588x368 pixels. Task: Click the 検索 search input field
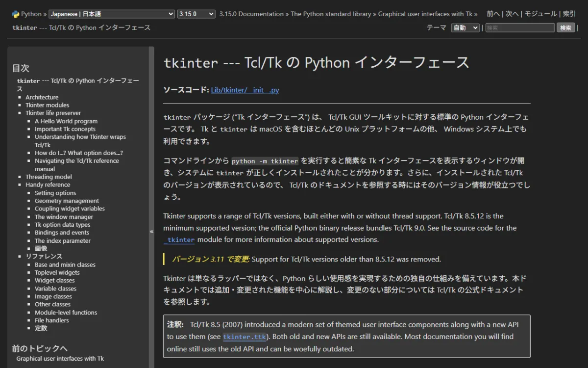(520, 27)
